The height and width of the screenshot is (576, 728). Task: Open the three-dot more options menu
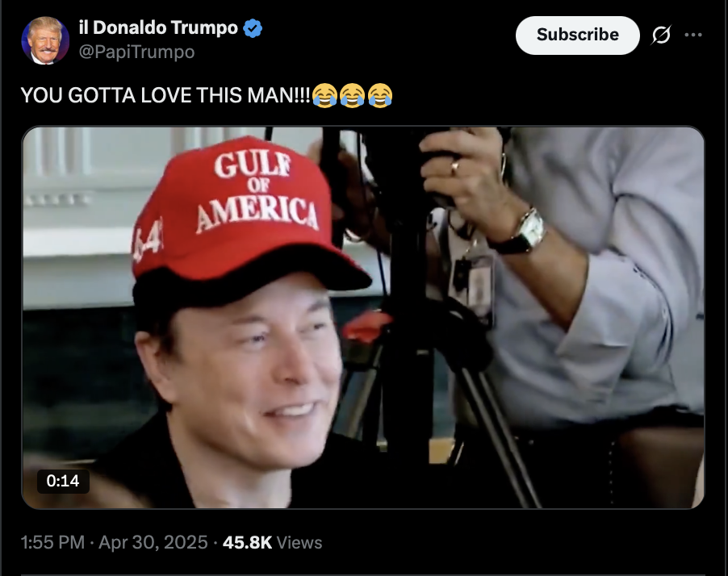(693, 35)
